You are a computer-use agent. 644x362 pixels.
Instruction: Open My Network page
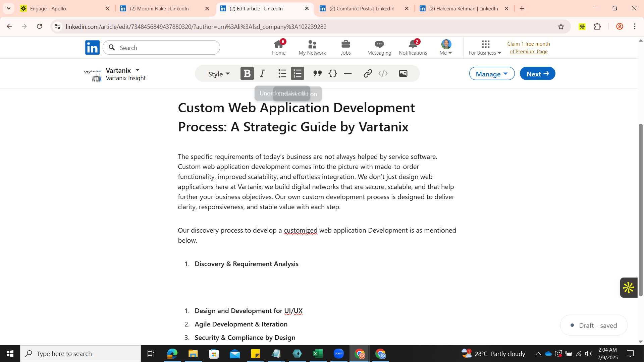coord(312,47)
